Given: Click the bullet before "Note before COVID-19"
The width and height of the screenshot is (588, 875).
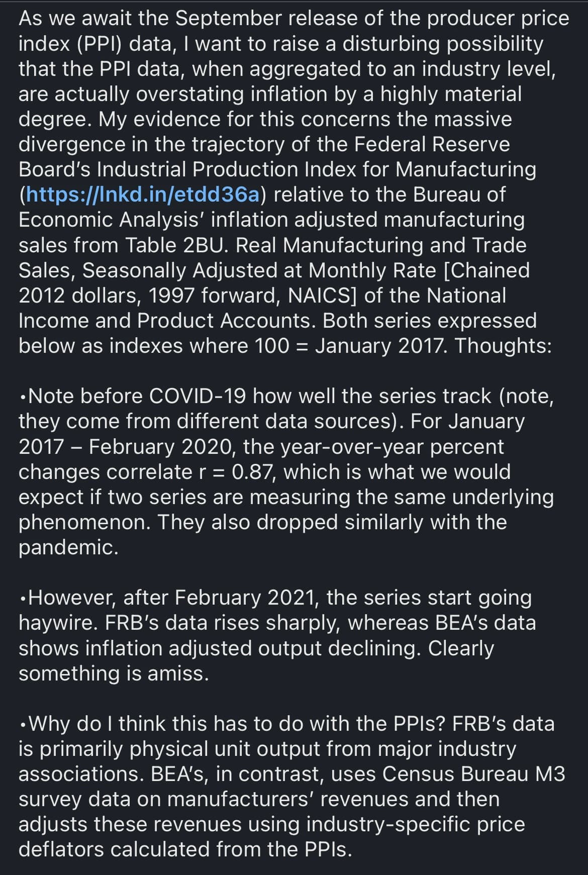Looking at the screenshot, I should [23, 398].
